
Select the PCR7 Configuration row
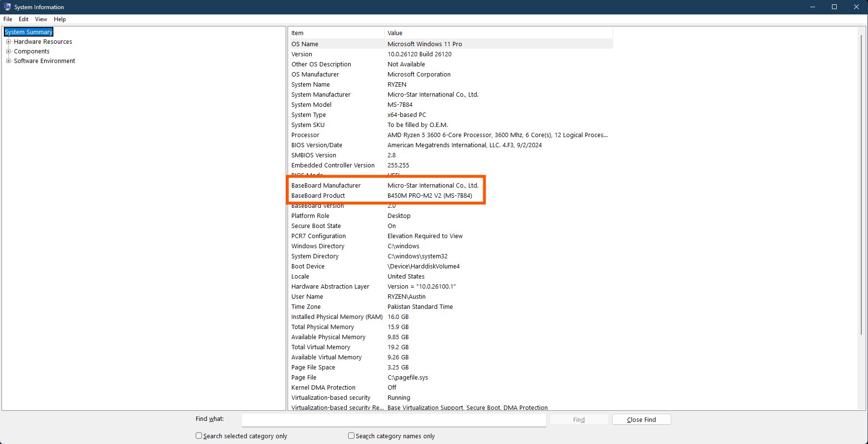(x=451, y=236)
